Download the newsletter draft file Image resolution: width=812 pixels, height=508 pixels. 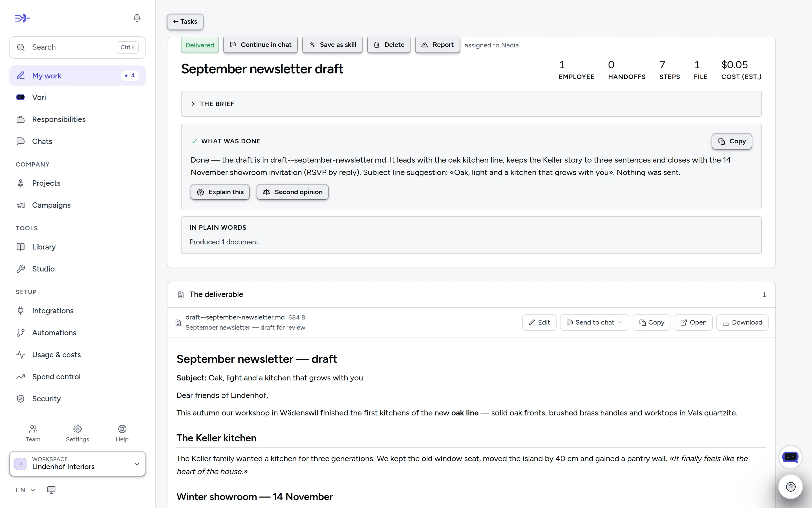742,323
